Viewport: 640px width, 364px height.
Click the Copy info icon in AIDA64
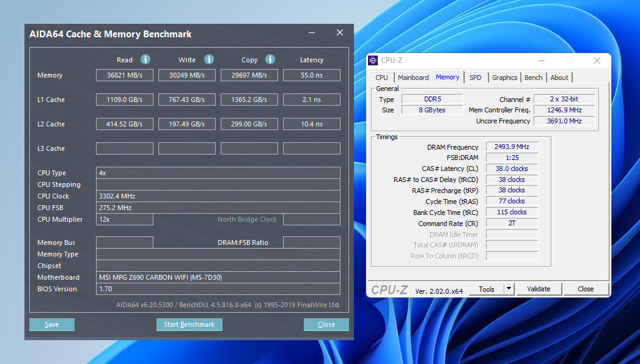270,59
